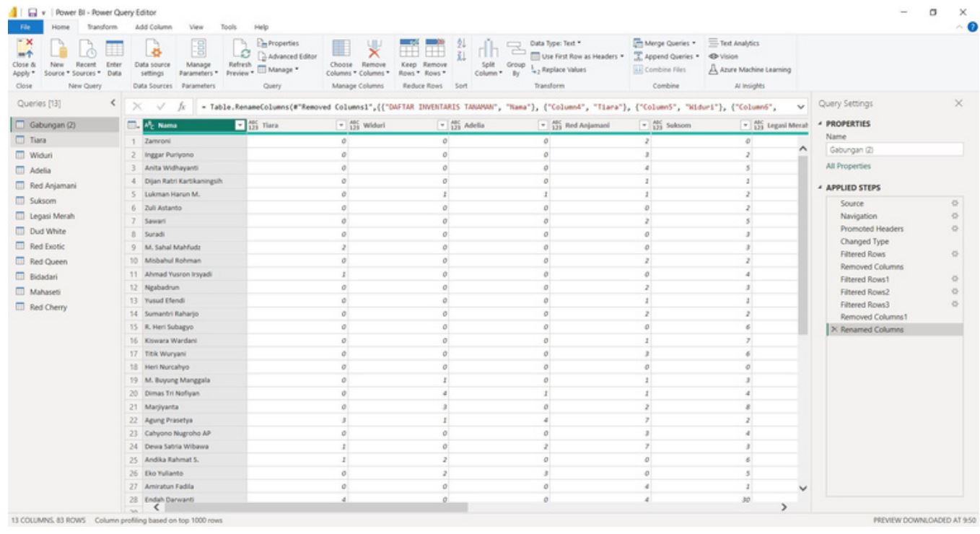Switch to the Tools tab
Viewport: 980px width, 534px height.
tap(229, 27)
